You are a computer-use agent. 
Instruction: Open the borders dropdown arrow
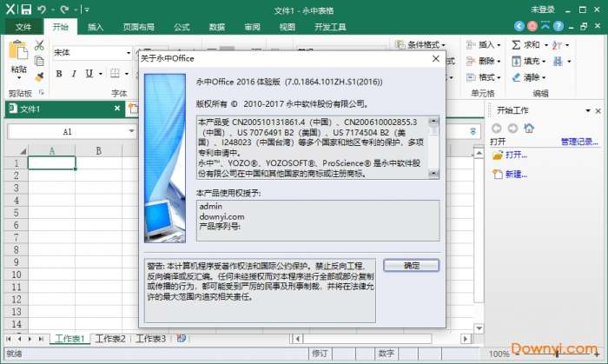pyautogui.click(x=127, y=74)
